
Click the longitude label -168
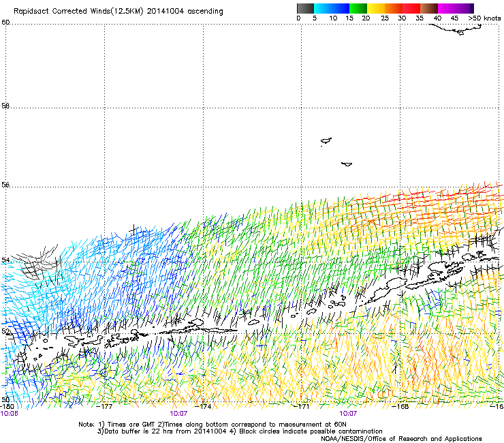pos(400,406)
